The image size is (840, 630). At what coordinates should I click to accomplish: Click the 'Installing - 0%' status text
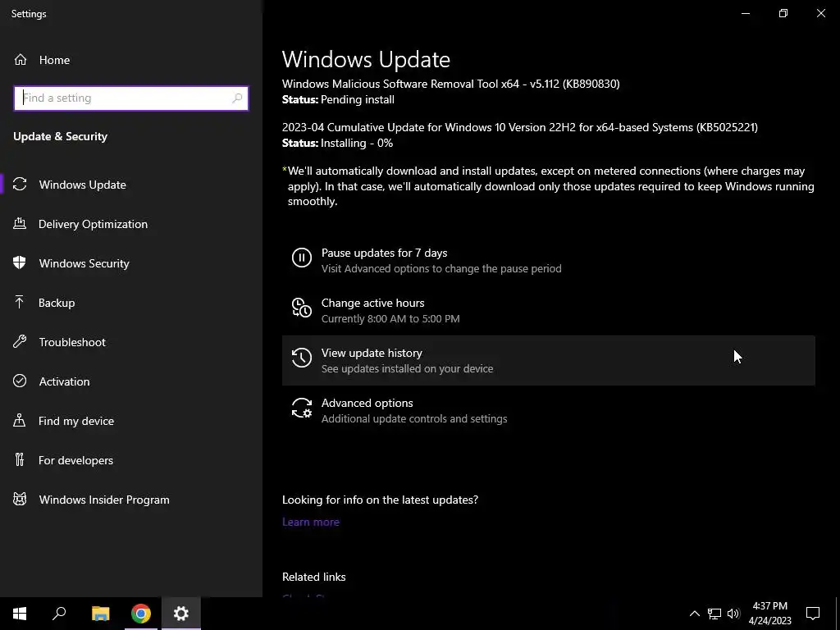tap(357, 143)
